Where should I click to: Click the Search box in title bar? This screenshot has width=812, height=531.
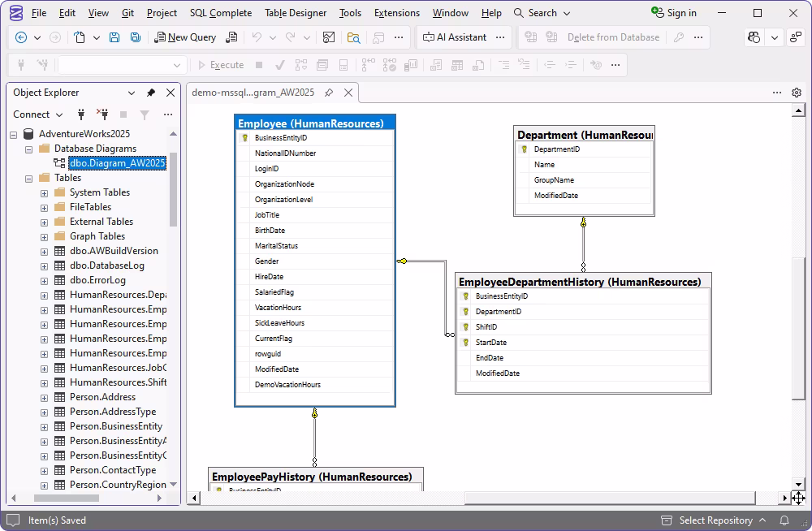point(542,13)
